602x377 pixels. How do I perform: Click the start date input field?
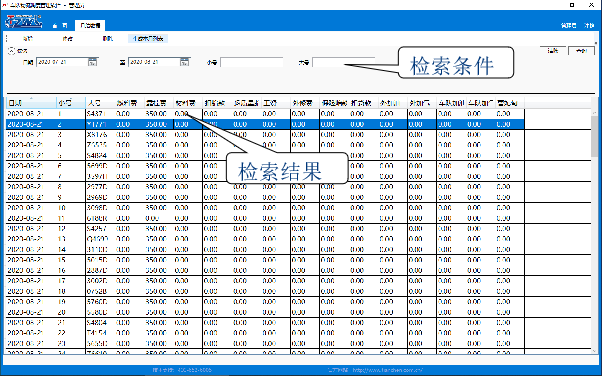pos(62,62)
